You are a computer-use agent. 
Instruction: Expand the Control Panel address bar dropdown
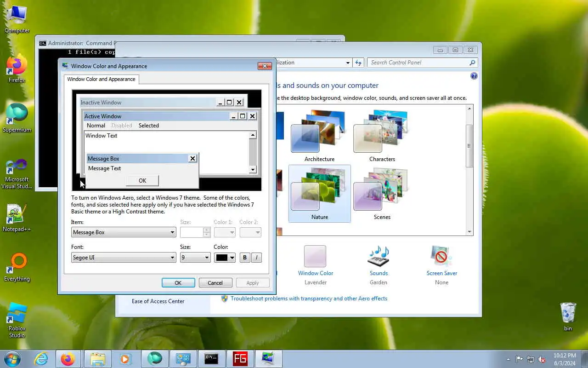tap(348, 63)
